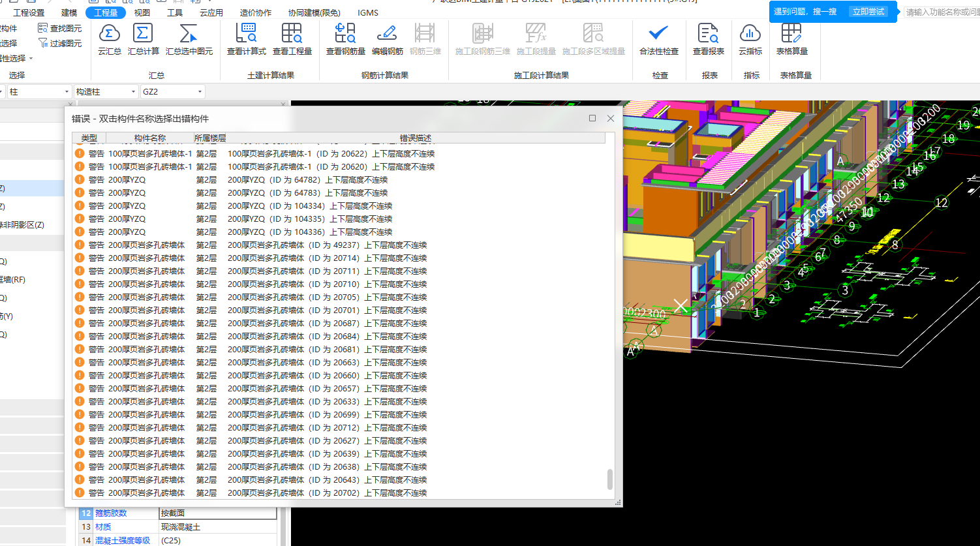Image resolution: width=980 pixels, height=546 pixels.
Task: Select the 200厚页岩多孔砖墙体 row ID 20639
Action: pyautogui.click(x=339, y=453)
